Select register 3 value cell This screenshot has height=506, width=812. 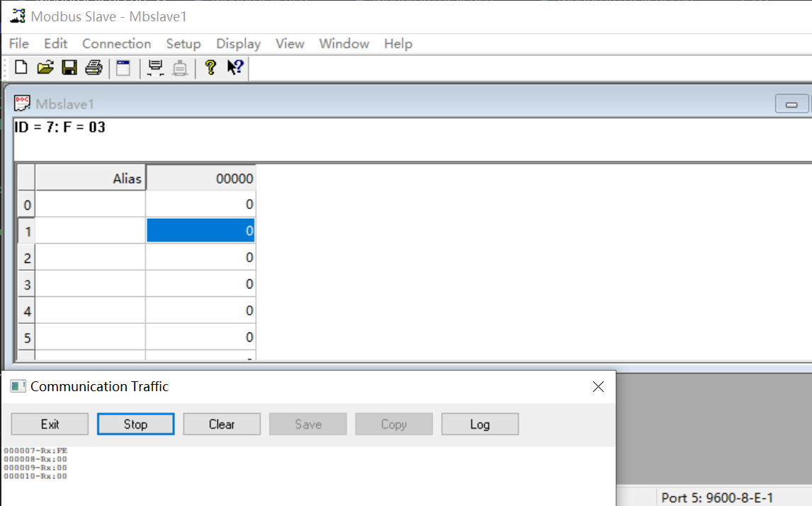pyautogui.click(x=201, y=283)
